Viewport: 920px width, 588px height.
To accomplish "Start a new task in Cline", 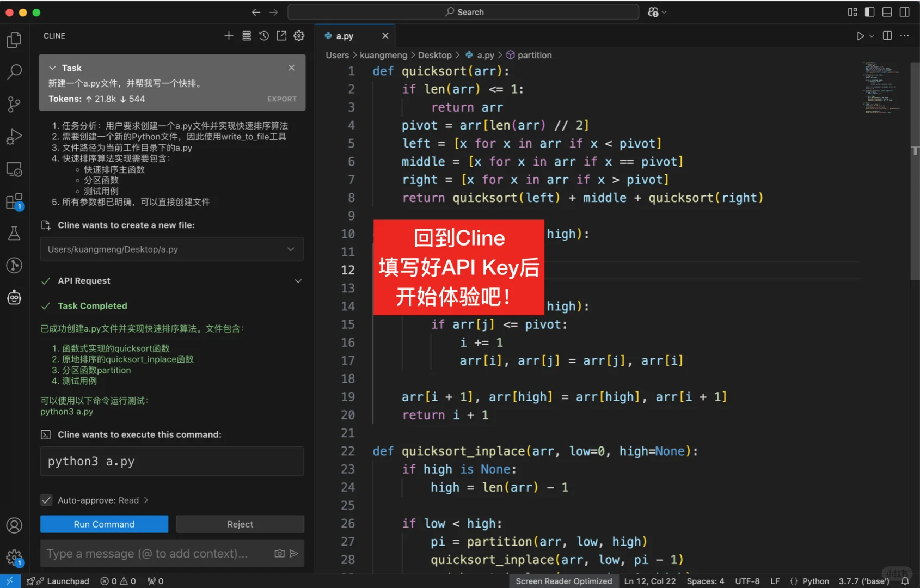I will (229, 35).
